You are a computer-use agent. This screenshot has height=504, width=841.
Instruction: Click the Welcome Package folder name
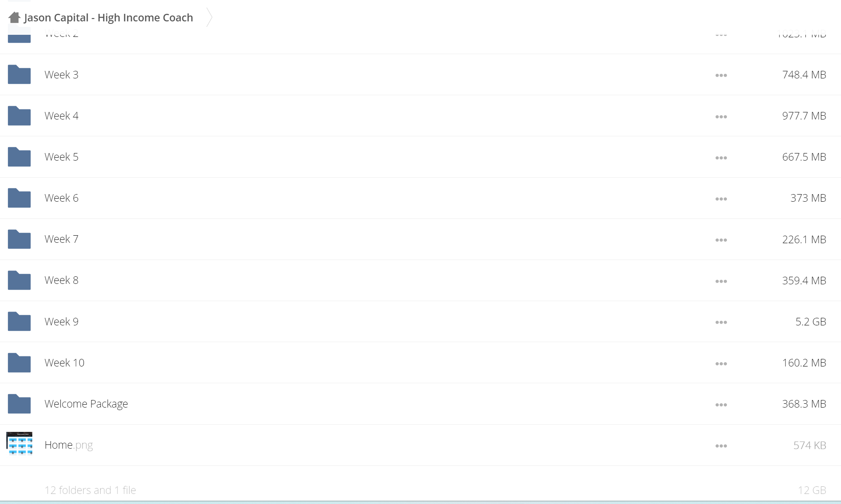pos(86,404)
